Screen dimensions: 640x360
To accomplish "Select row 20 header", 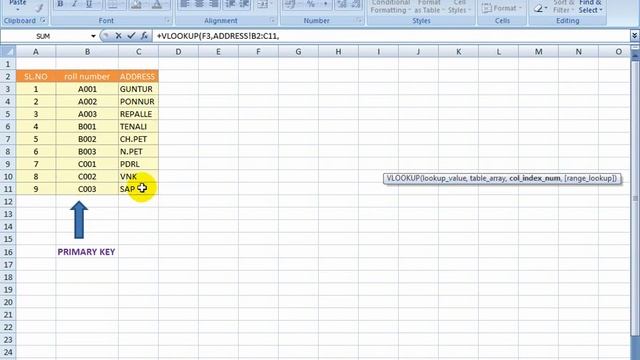I will click(x=8, y=302).
